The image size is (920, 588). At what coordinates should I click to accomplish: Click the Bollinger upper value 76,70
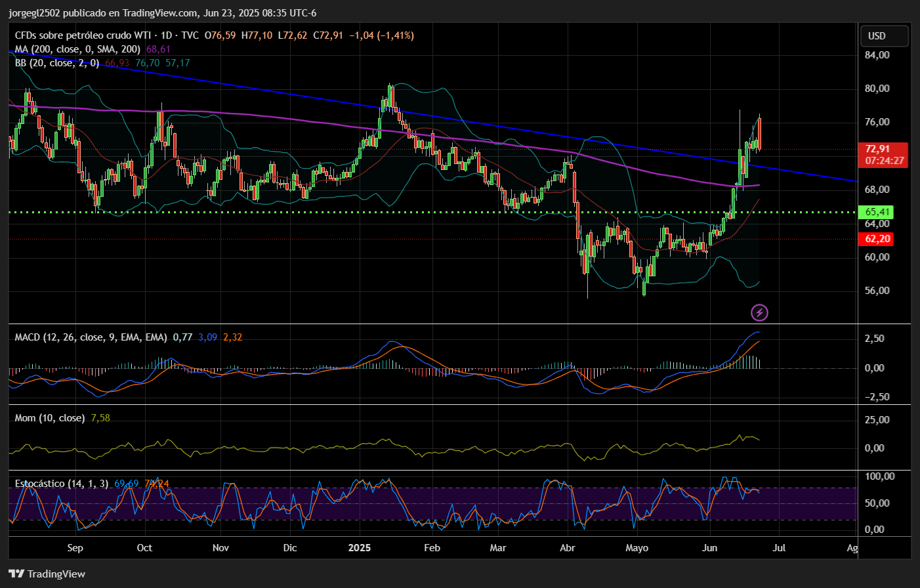147,63
